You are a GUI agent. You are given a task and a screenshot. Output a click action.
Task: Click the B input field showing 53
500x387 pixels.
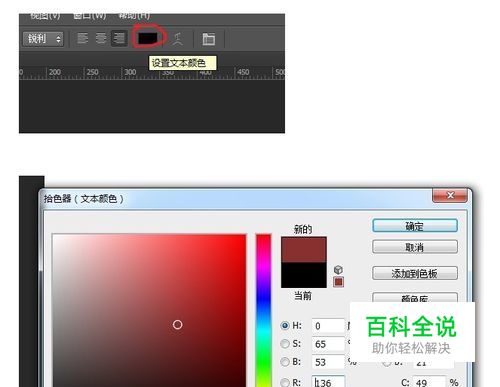coord(328,362)
